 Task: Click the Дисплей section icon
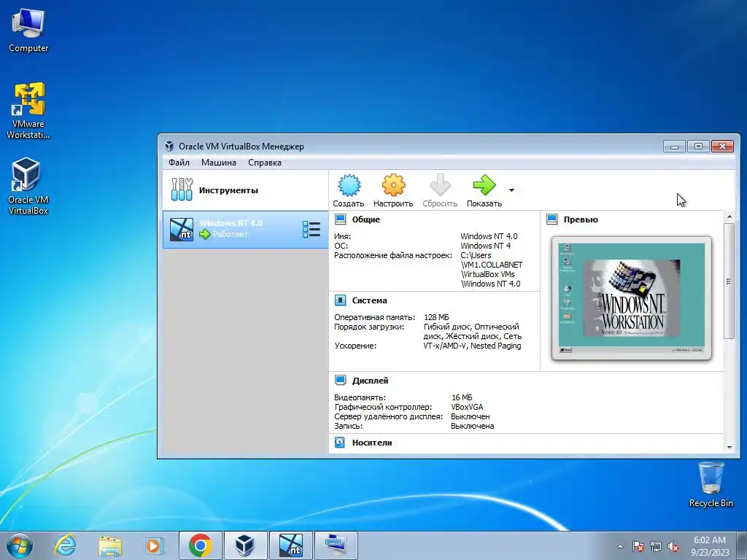click(340, 380)
